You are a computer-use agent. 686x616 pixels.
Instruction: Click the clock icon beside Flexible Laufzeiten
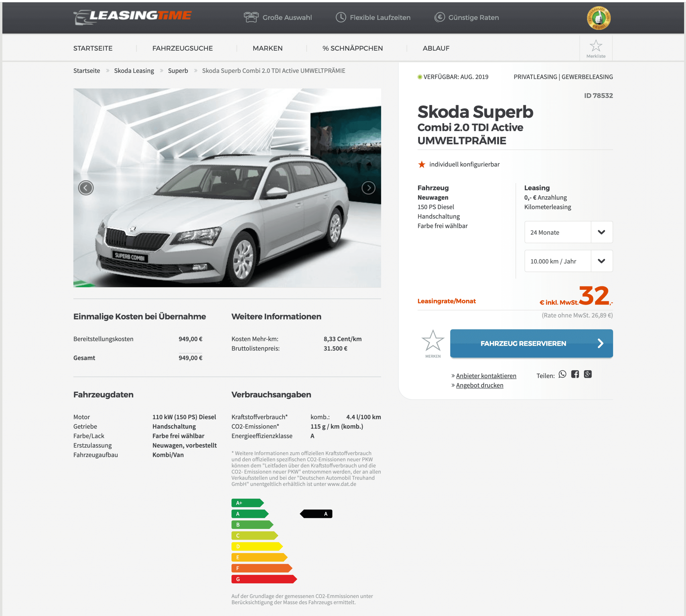click(x=341, y=17)
